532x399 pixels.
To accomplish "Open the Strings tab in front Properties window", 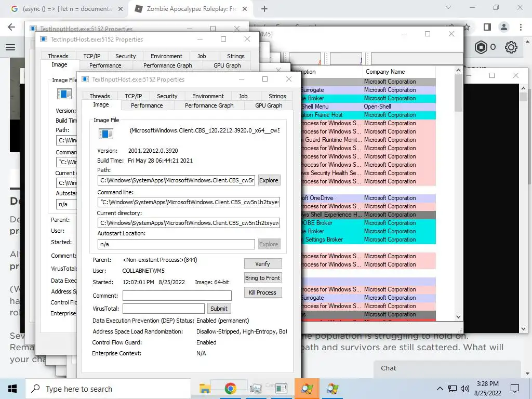I will point(277,96).
